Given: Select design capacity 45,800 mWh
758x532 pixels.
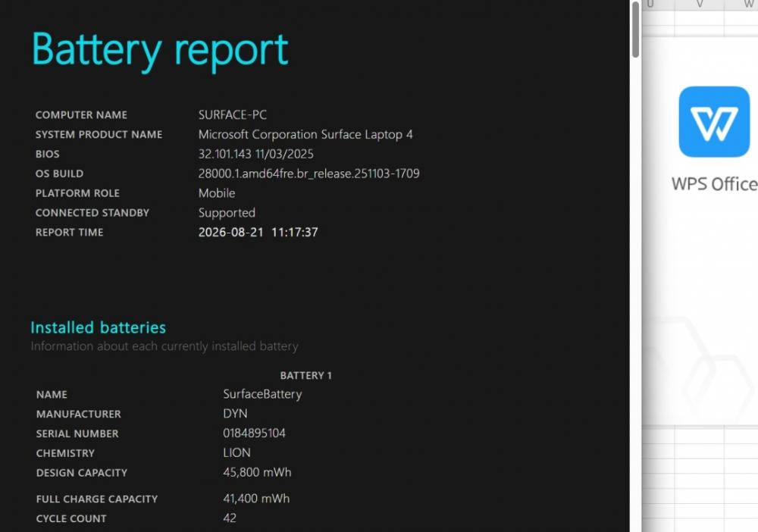Looking at the screenshot, I should pos(257,473).
